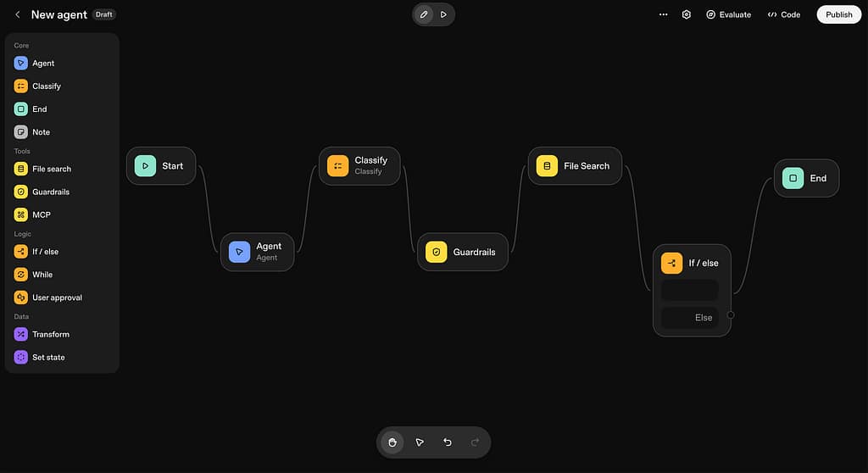Click the Transform data icon
868x473 pixels.
point(21,334)
